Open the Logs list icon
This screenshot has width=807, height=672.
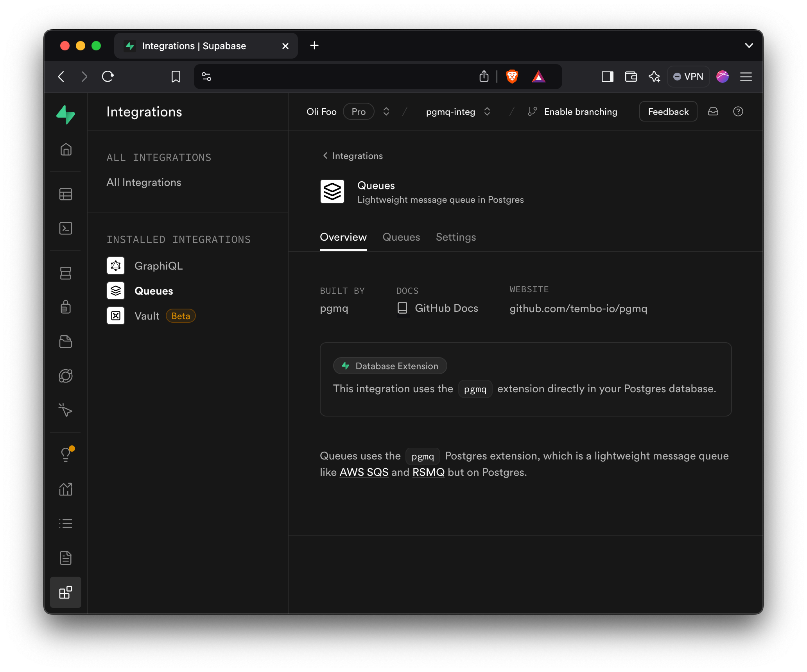coord(66,524)
